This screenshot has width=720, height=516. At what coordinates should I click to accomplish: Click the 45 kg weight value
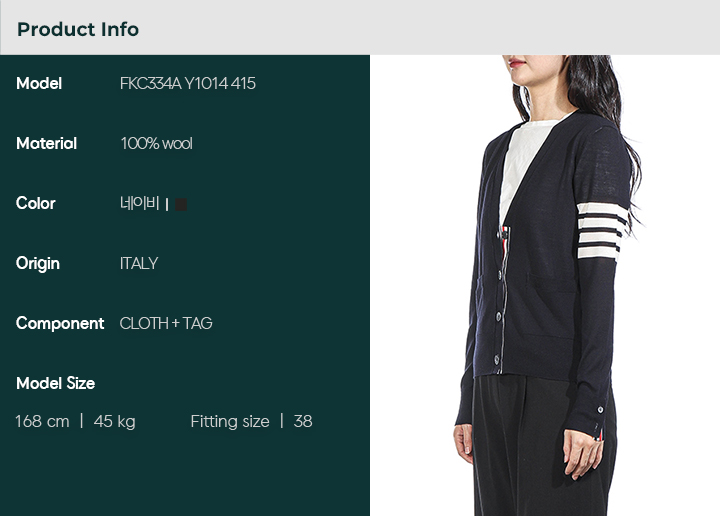coord(114,421)
